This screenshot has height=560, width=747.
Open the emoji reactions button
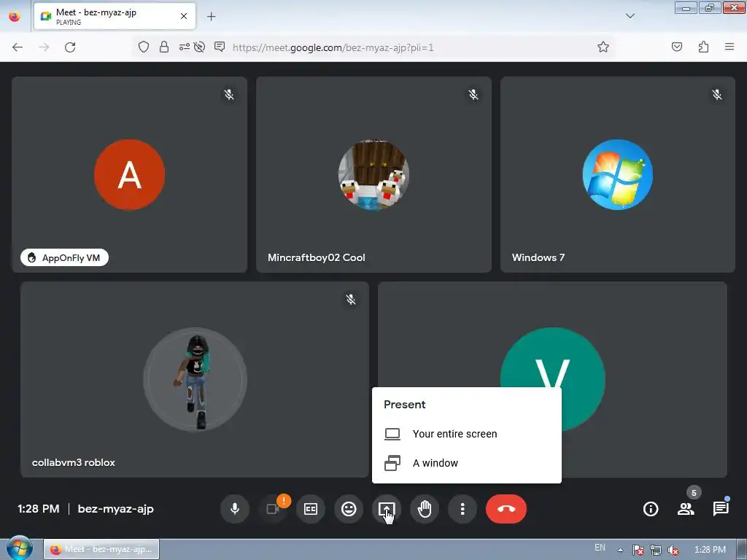[349, 508]
